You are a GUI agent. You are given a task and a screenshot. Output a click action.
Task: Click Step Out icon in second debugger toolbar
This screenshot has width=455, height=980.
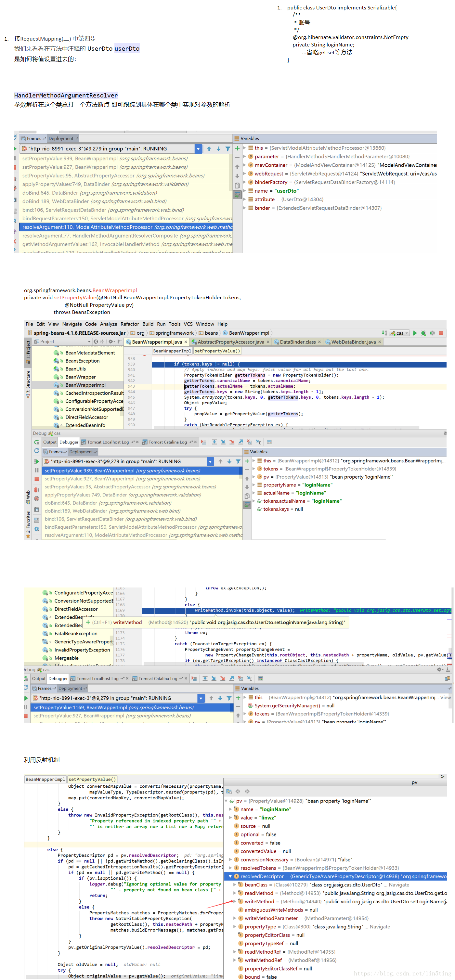pyautogui.click(x=240, y=442)
